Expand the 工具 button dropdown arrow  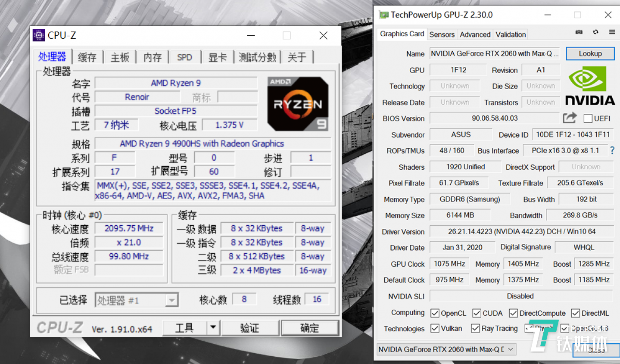(x=213, y=328)
